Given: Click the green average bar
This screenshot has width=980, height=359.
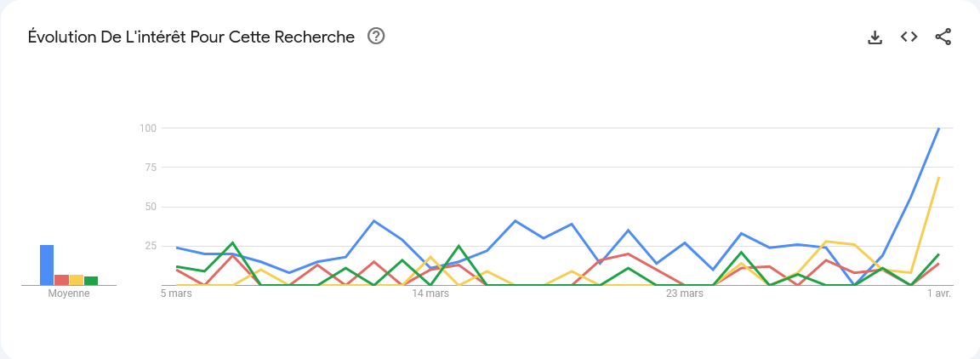Looking at the screenshot, I should 91,281.
